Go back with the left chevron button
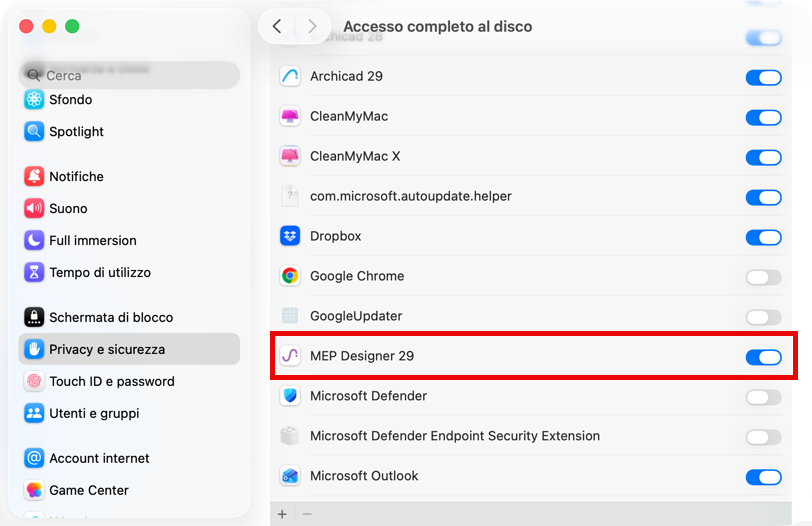This screenshot has height=526, width=812. tap(277, 26)
